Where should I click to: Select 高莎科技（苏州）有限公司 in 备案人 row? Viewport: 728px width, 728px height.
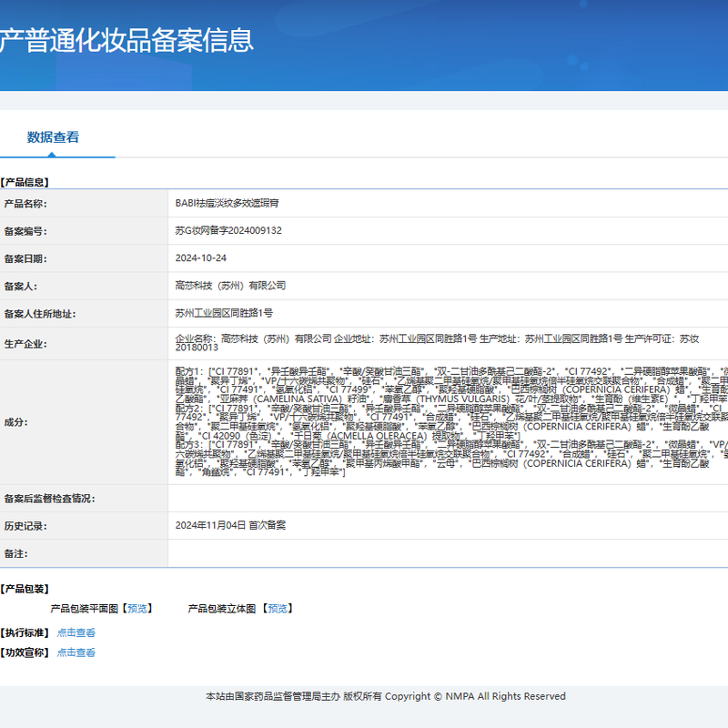(230, 286)
